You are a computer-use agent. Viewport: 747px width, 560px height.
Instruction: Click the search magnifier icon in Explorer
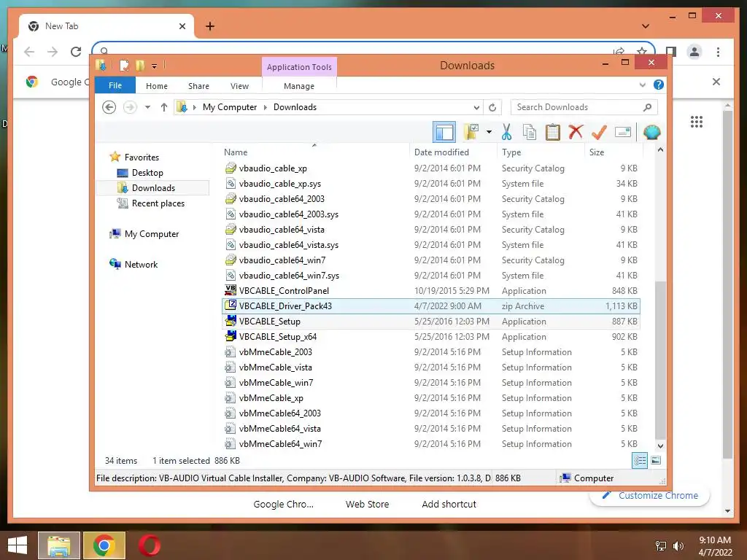[647, 107]
